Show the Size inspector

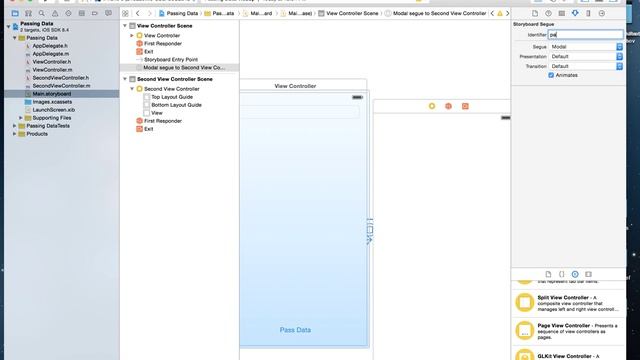(x=588, y=13)
